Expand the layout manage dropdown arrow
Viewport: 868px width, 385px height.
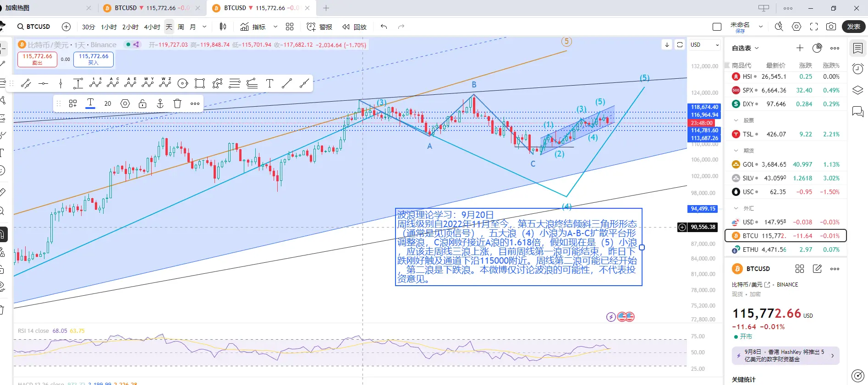click(761, 27)
